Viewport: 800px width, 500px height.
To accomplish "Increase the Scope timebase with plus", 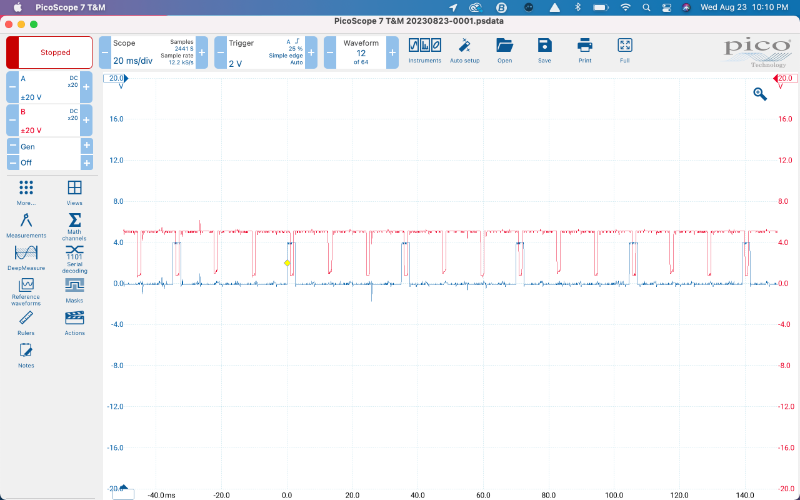I will tap(202, 52).
